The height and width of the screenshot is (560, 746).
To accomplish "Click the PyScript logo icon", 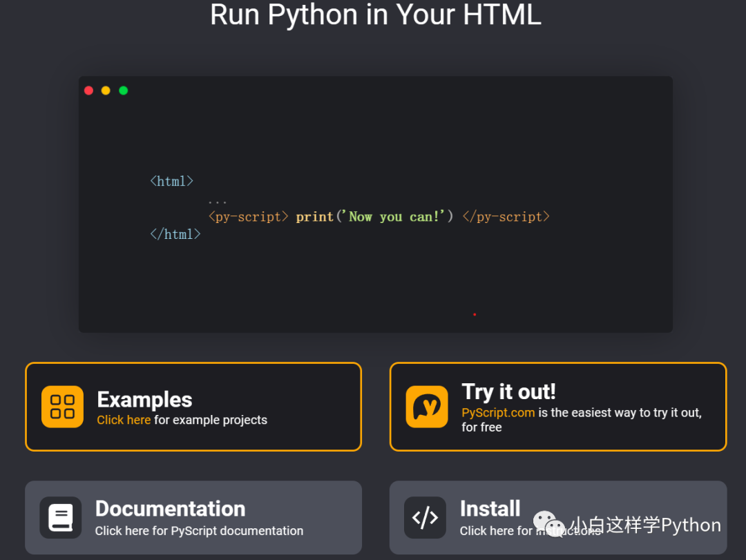I will (427, 407).
